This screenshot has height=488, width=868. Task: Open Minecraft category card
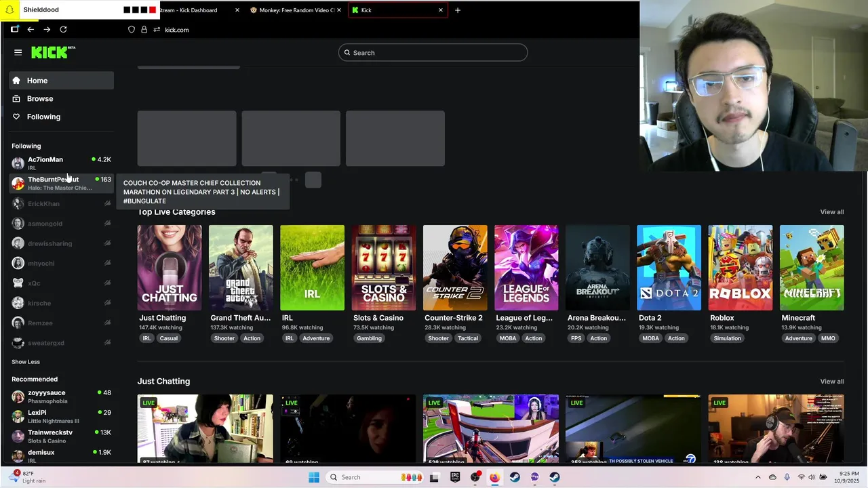[812, 268]
